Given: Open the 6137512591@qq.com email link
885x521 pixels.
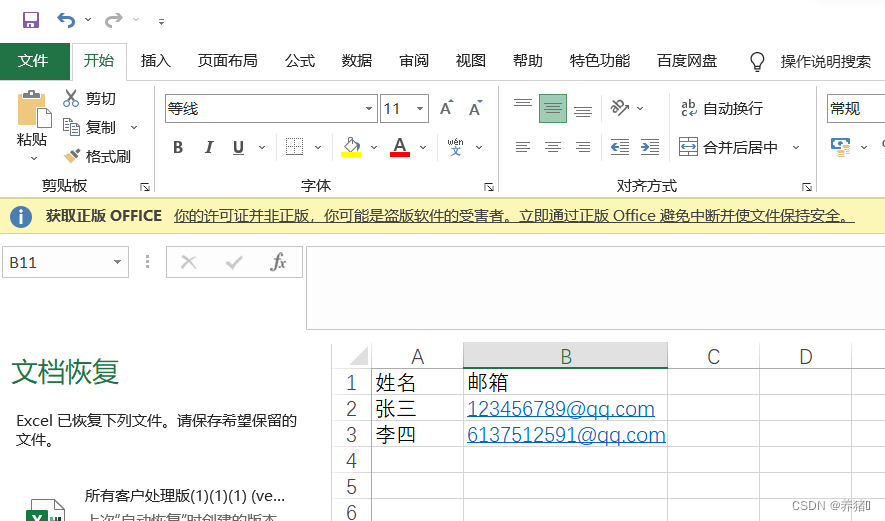Looking at the screenshot, I should pos(567,435).
